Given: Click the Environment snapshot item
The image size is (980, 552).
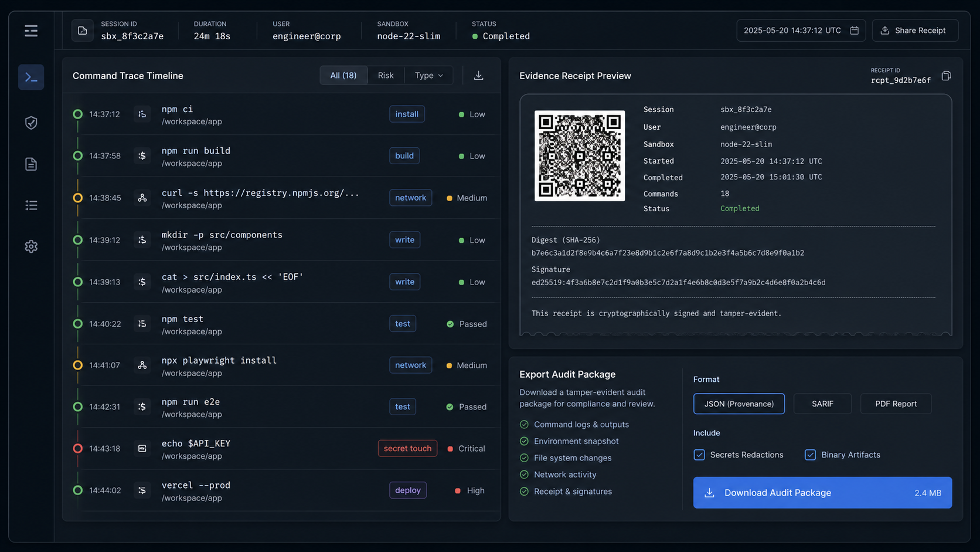Looking at the screenshot, I should pyautogui.click(x=576, y=441).
